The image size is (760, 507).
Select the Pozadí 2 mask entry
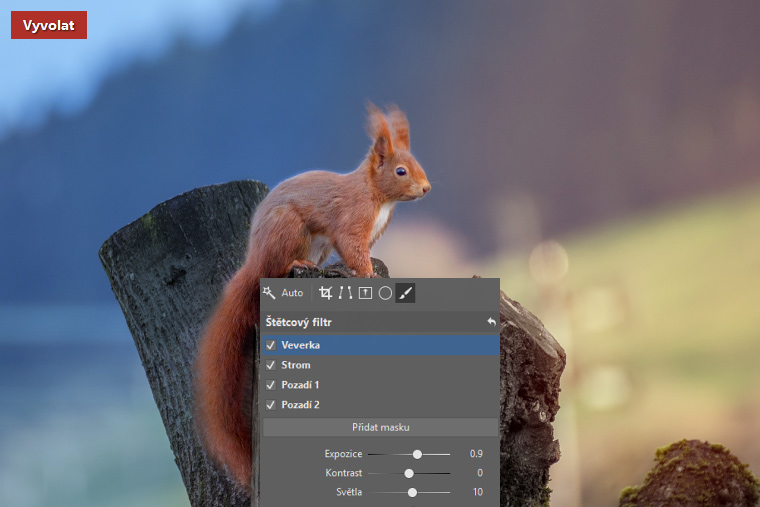[x=300, y=405]
